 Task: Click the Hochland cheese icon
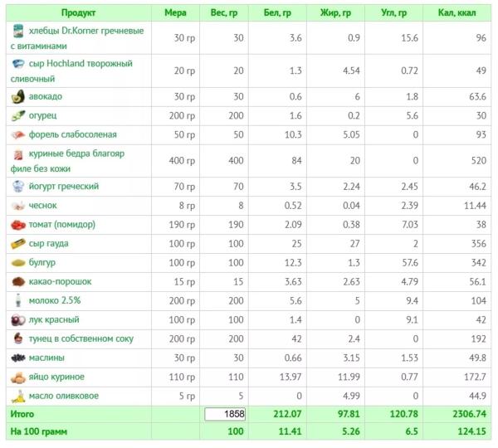tap(17, 64)
